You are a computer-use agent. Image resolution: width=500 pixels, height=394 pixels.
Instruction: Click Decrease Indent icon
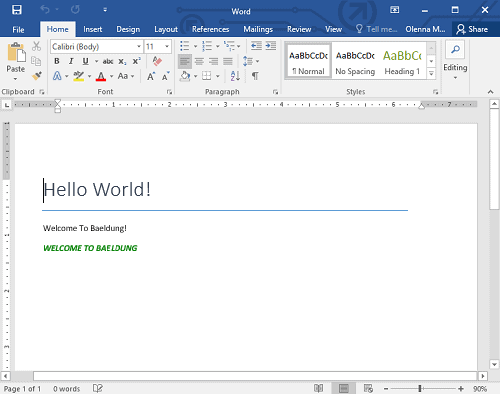[256, 46]
